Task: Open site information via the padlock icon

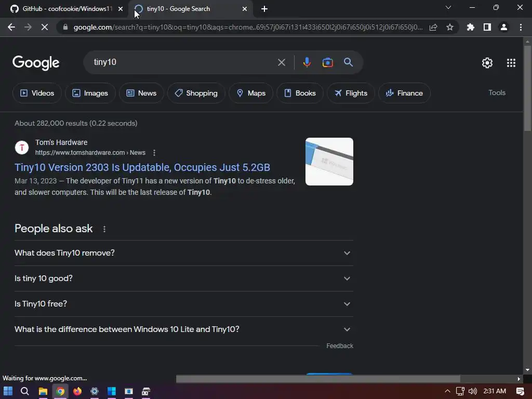Action: coord(65,27)
